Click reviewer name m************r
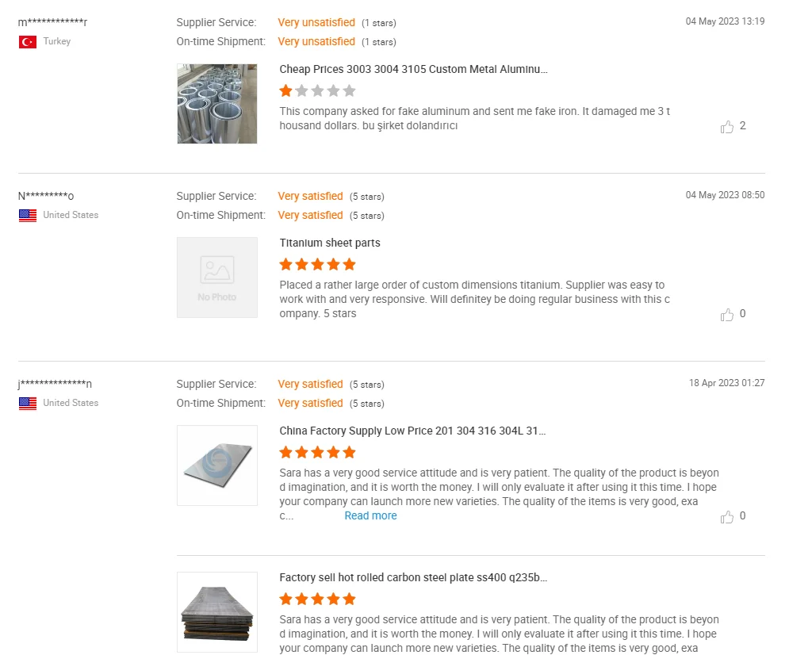The height and width of the screenshot is (655, 812). [x=52, y=22]
